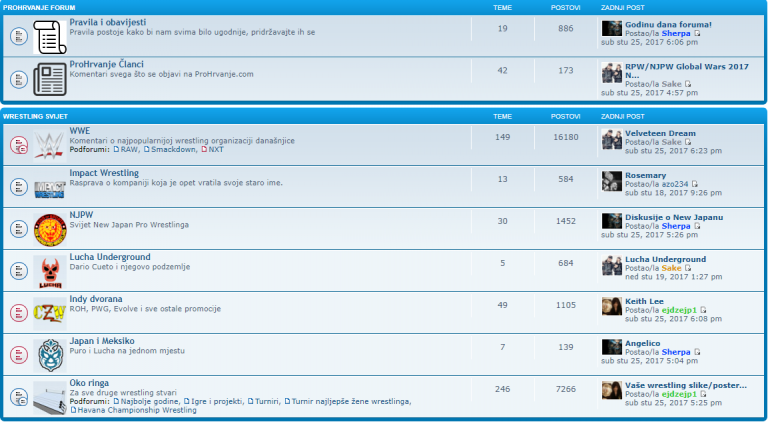Click the Lucha Underground mask icon
Image resolution: width=768 pixels, height=422 pixels.
pos(49,272)
